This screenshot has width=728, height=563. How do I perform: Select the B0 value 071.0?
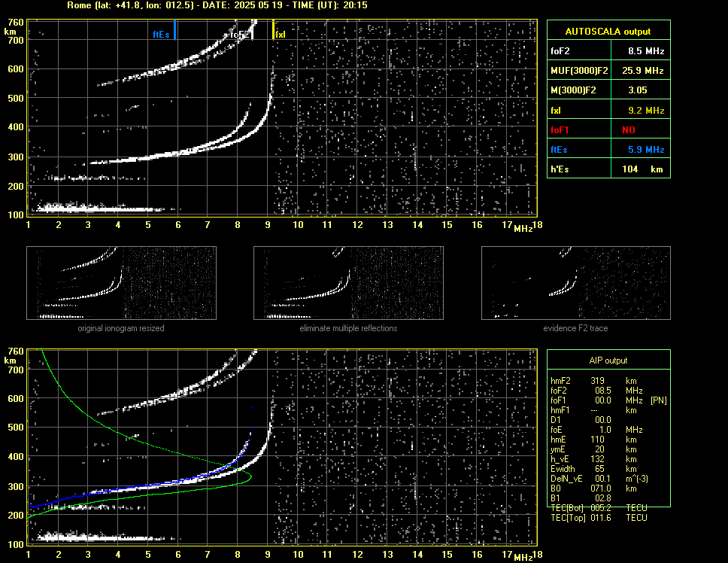600,488
